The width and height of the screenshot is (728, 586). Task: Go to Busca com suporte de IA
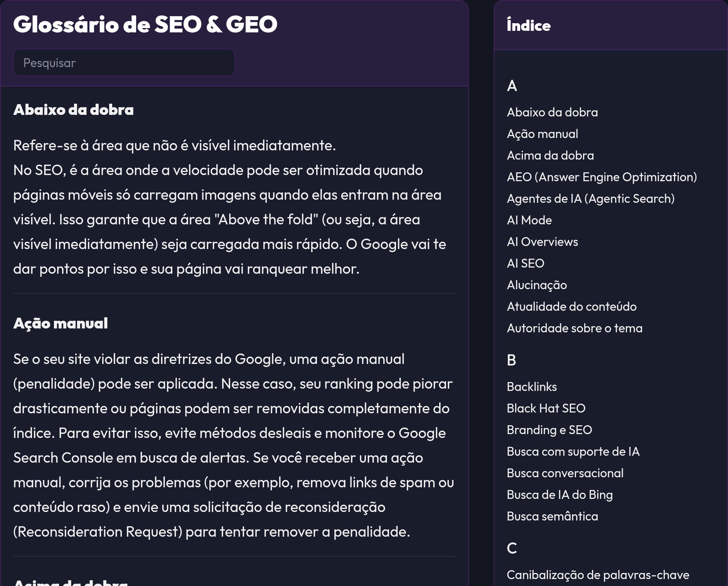[573, 451]
